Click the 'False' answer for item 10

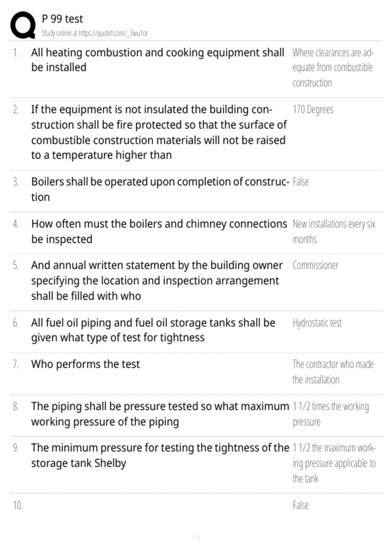(301, 505)
